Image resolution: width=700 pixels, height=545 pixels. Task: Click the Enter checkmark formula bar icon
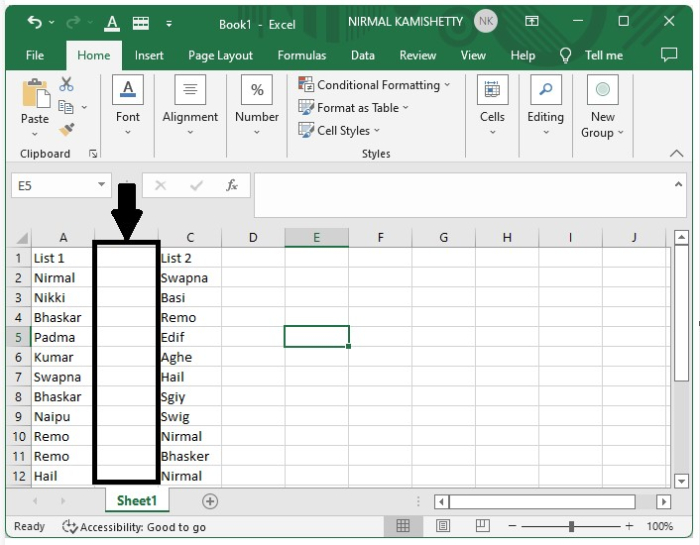click(x=196, y=185)
